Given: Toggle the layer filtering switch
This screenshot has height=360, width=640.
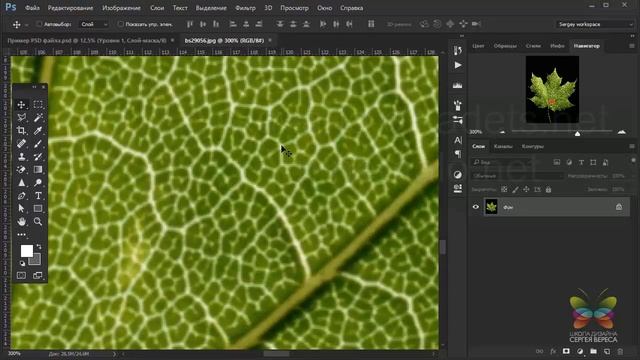Looking at the screenshot, I should click(x=633, y=161).
